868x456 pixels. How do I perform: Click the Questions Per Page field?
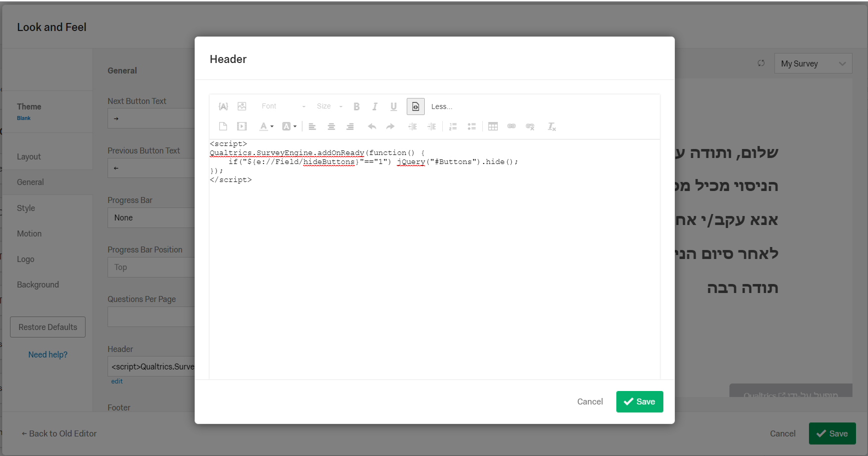tap(151, 316)
